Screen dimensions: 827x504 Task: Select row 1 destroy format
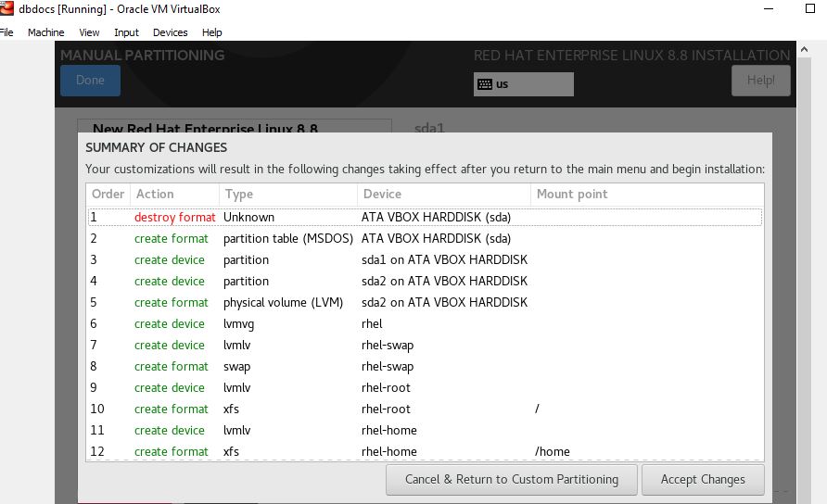(x=425, y=217)
